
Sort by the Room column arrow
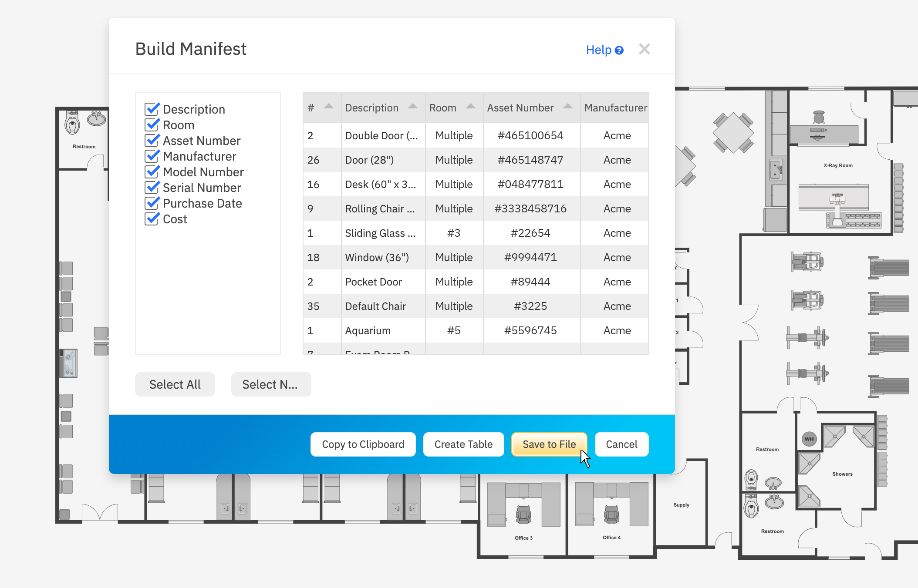click(x=471, y=107)
